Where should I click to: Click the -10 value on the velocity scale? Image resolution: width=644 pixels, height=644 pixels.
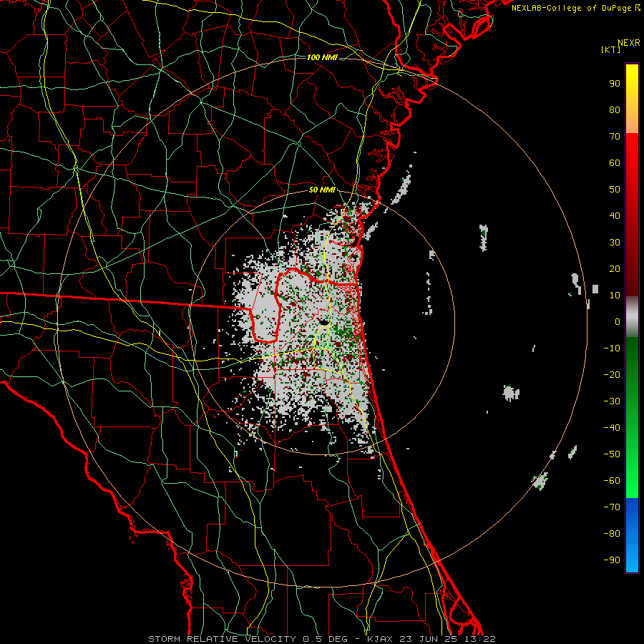[x=612, y=348]
